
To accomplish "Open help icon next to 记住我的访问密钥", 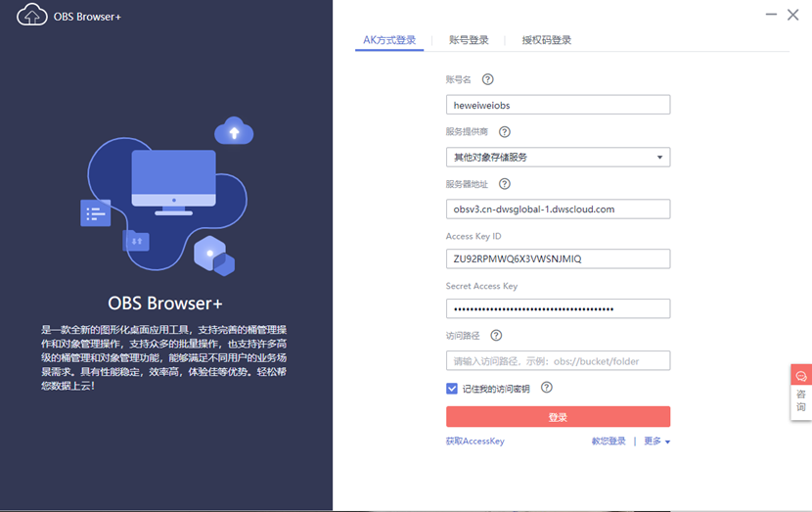I will (x=546, y=387).
